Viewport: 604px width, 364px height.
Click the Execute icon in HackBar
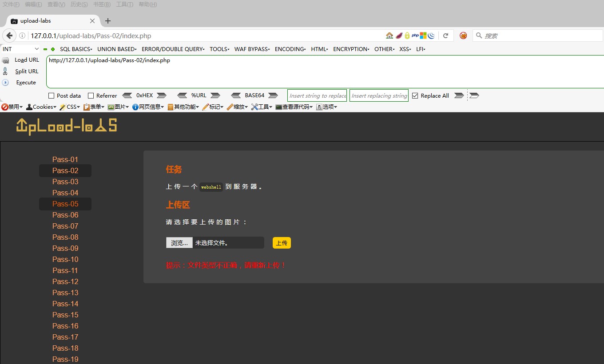tap(4, 82)
